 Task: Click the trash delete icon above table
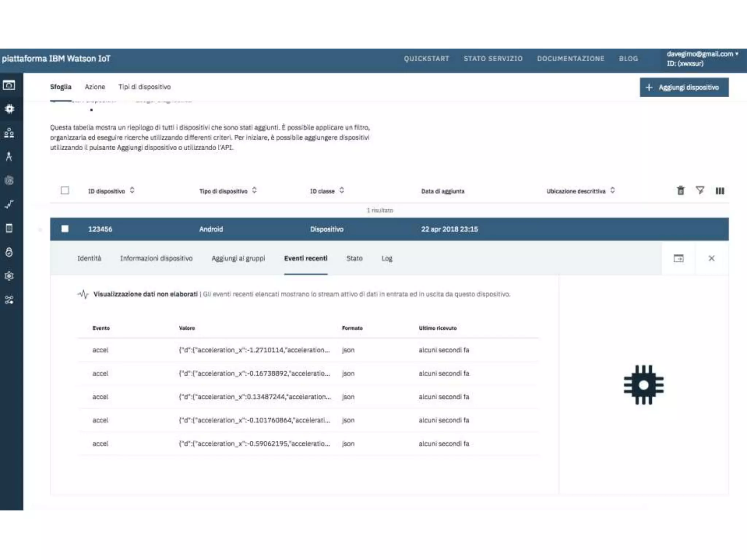tap(680, 191)
